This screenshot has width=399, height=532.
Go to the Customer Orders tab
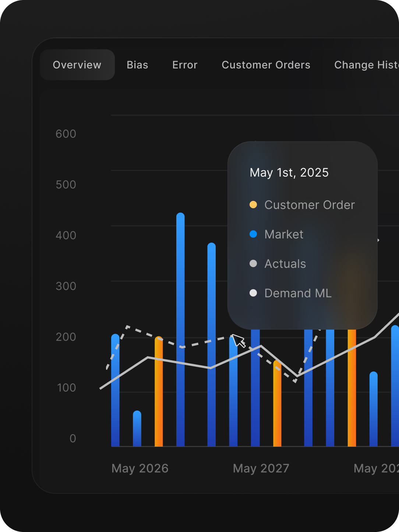pyautogui.click(x=266, y=65)
